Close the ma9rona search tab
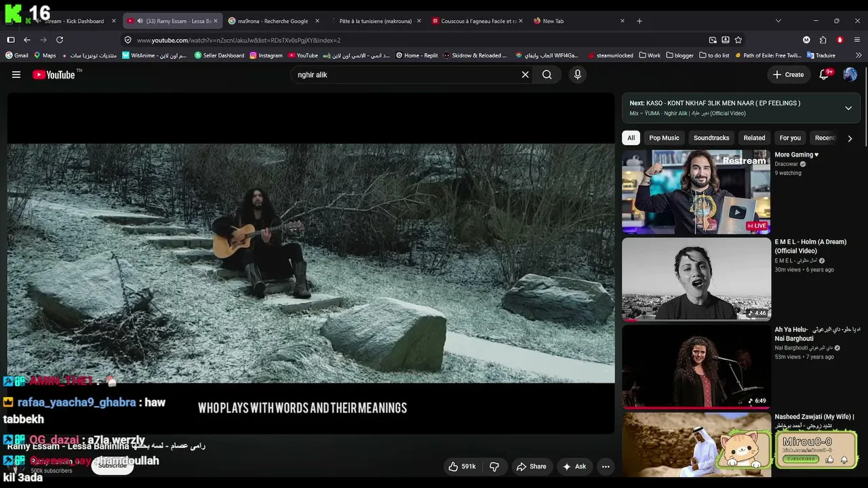 coord(317,21)
